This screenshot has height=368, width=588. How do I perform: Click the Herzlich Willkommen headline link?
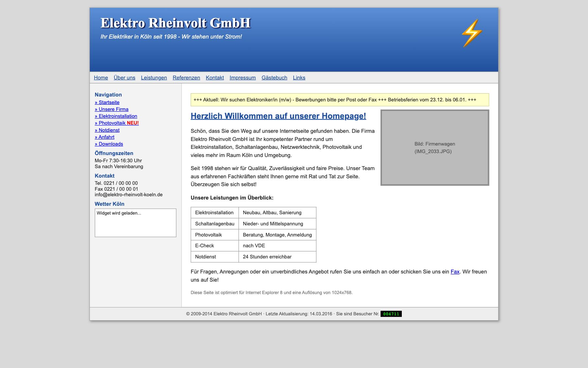point(278,116)
